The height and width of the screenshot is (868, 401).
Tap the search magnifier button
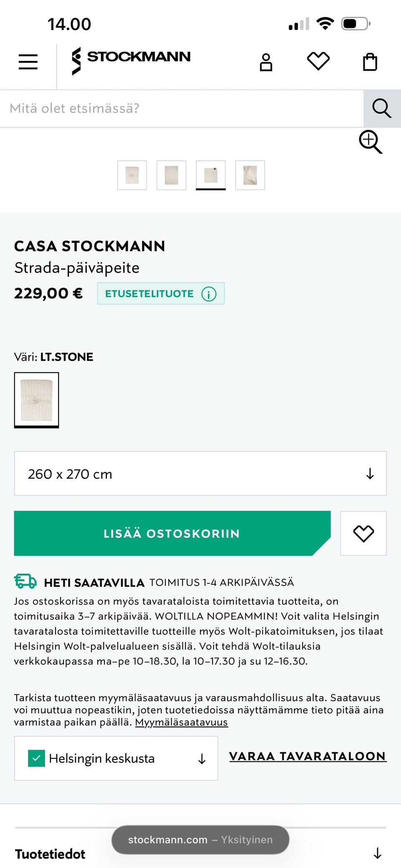click(x=382, y=109)
